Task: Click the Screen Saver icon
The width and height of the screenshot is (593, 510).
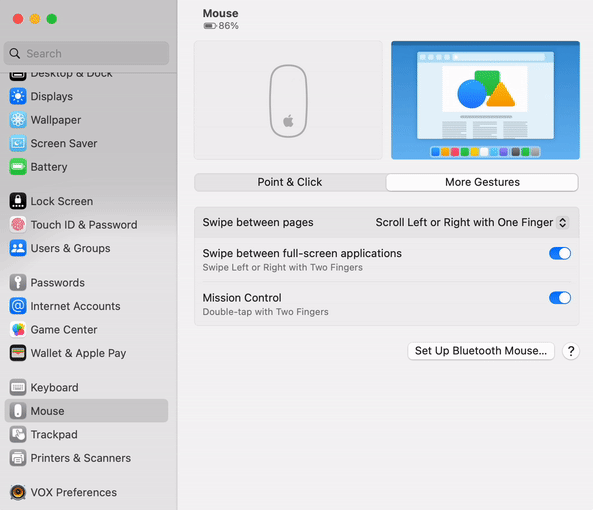Action: tap(18, 143)
